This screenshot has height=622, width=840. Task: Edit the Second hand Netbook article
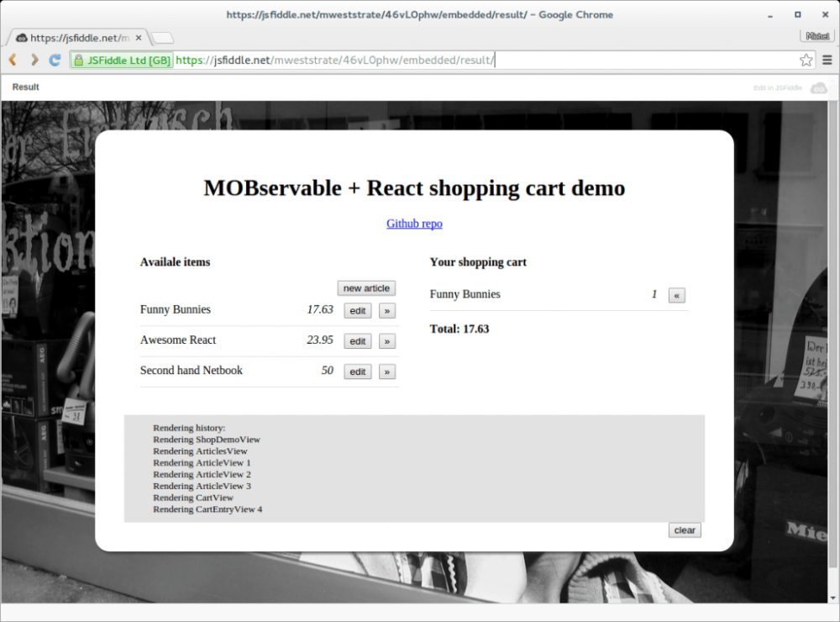click(x=357, y=372)
